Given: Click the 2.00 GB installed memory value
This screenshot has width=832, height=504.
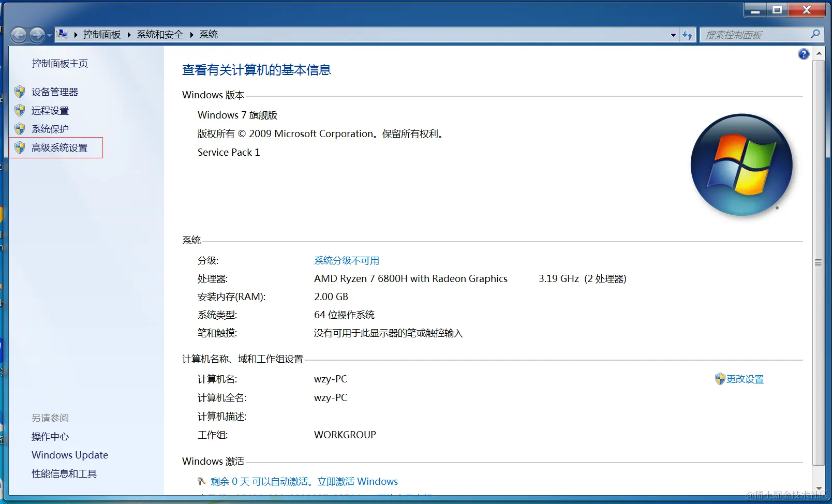Looking at the screenshot, I should [x=331, y=297].
